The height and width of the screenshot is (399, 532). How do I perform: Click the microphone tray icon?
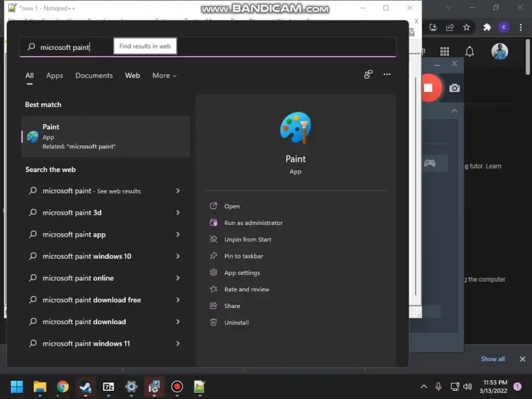click(438, 387)
